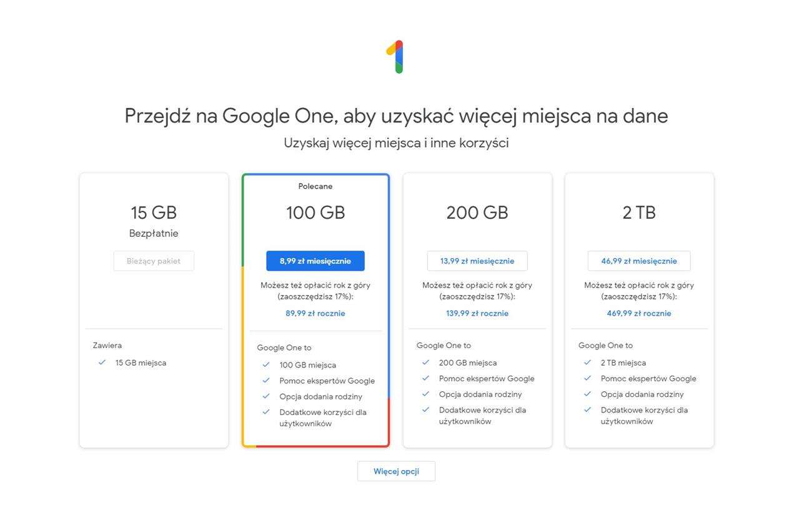
Task: Click the checkmark next to "Opcja dodania rodziny" in 2 TB plan
Action: click(x=587, y=394)
